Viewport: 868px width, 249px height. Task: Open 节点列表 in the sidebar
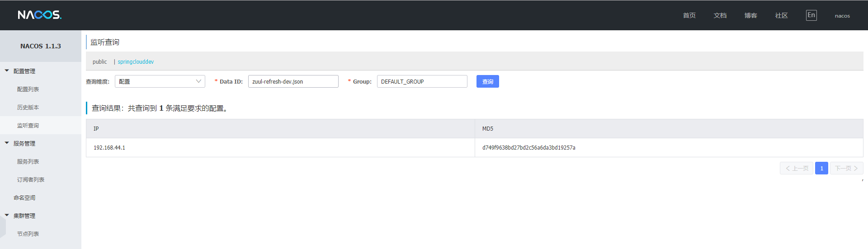pos(28,234)
